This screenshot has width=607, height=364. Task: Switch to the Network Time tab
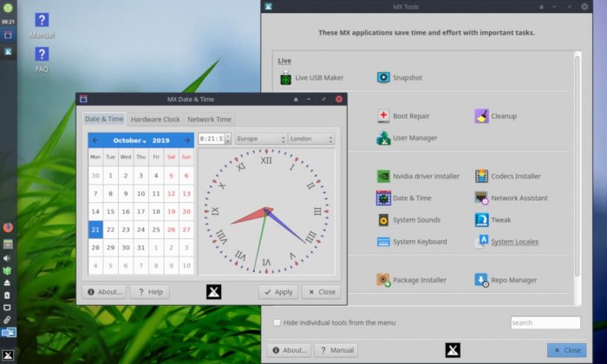point(209,119)
